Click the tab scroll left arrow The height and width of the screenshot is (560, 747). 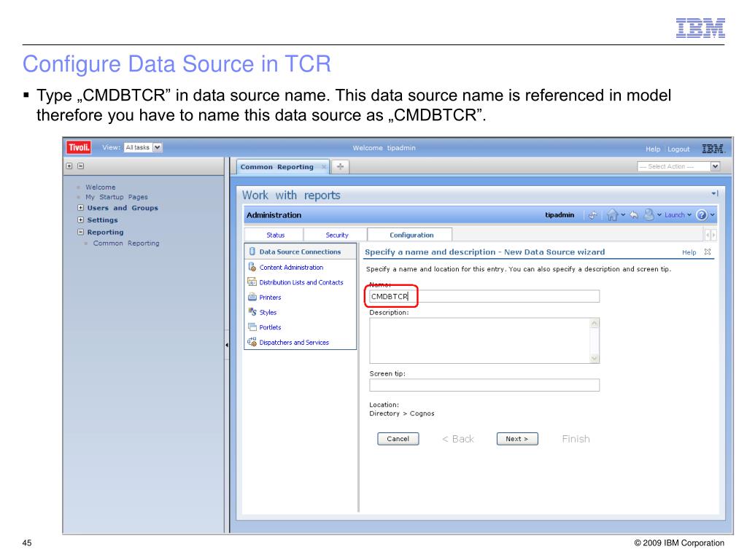click(x=708, y=236)
